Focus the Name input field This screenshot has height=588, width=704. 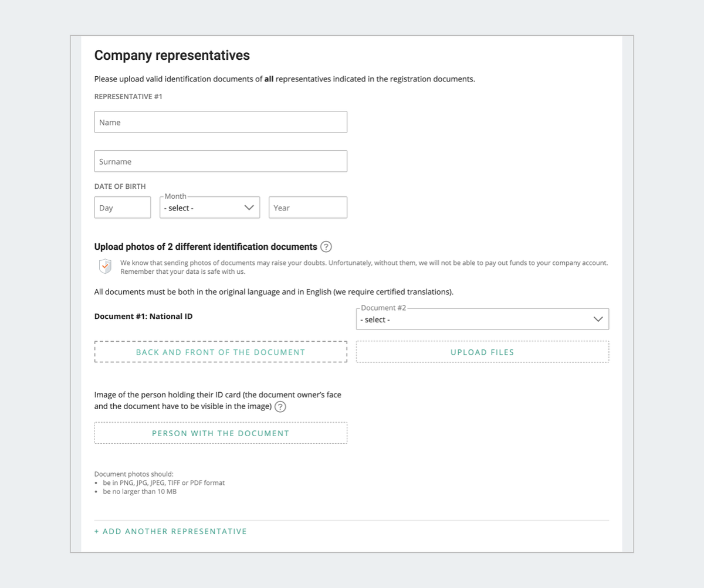(x=221, y=122)
